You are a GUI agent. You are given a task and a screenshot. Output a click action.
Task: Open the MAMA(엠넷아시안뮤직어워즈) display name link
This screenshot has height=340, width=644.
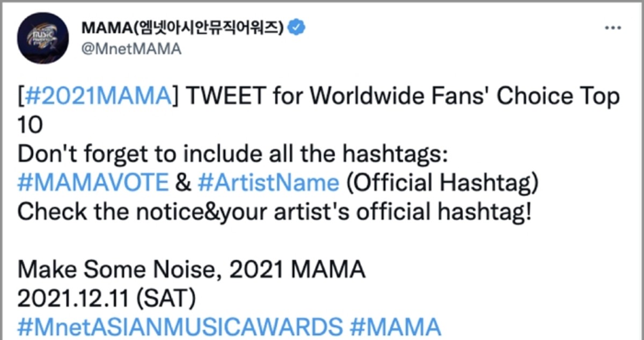pos(182,27)
